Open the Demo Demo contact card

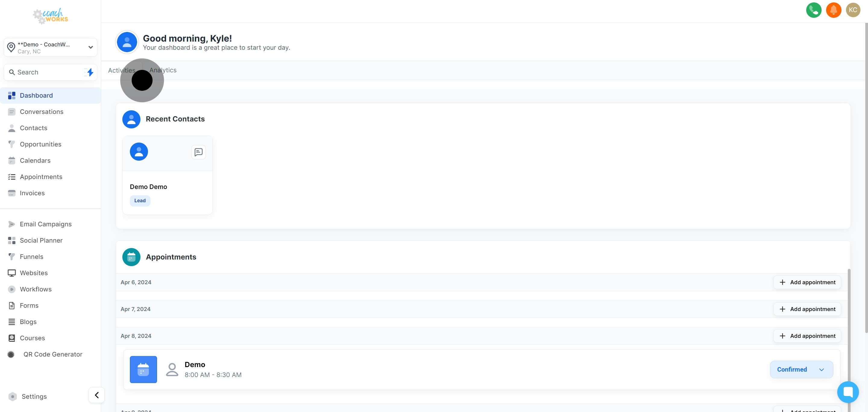[168, 175]
